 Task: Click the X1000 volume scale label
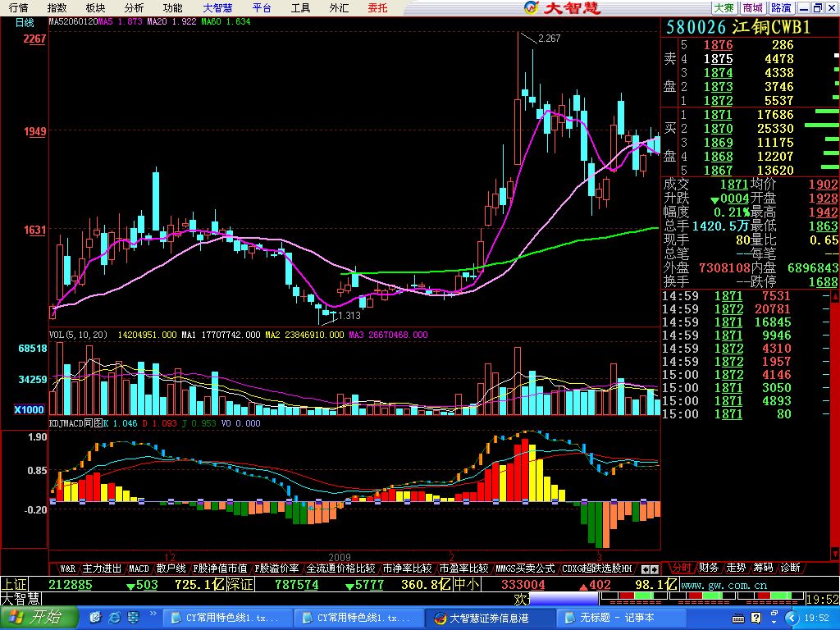click(x=29, y=409)
